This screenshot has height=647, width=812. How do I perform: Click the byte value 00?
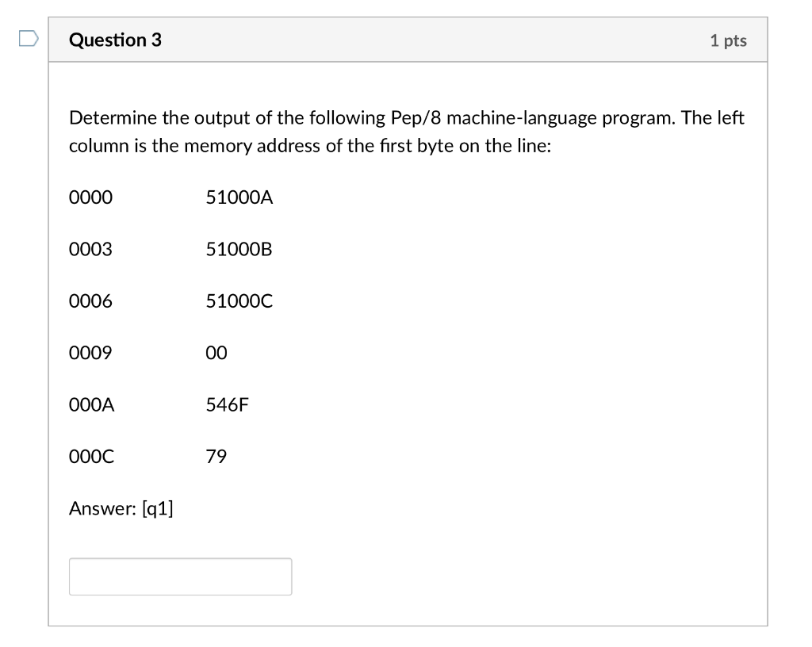click(x=216, y=353)
